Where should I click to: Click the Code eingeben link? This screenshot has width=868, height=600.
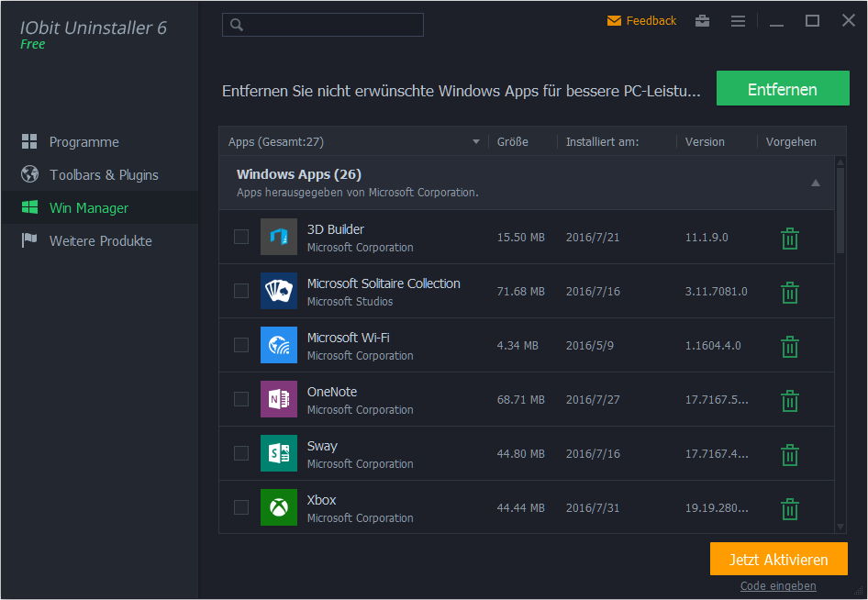click(x=778, y=585)
